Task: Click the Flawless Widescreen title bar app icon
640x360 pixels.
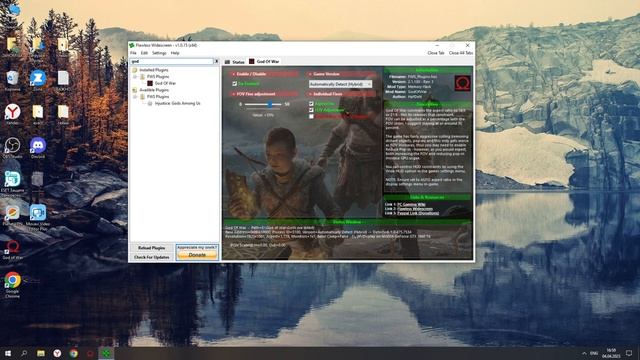Action: click(x=132, y=45)
